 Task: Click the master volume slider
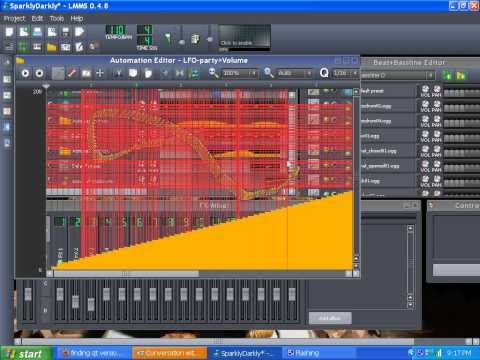(x=182, y=38)
